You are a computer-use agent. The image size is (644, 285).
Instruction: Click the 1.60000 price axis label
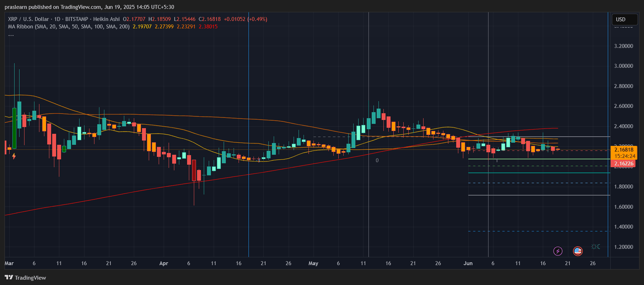click(623, 207)
